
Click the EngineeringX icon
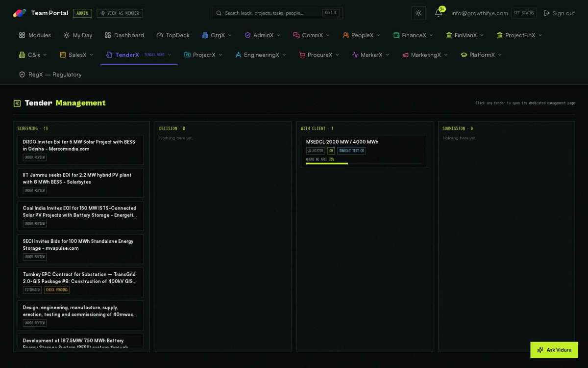[238, 55]
